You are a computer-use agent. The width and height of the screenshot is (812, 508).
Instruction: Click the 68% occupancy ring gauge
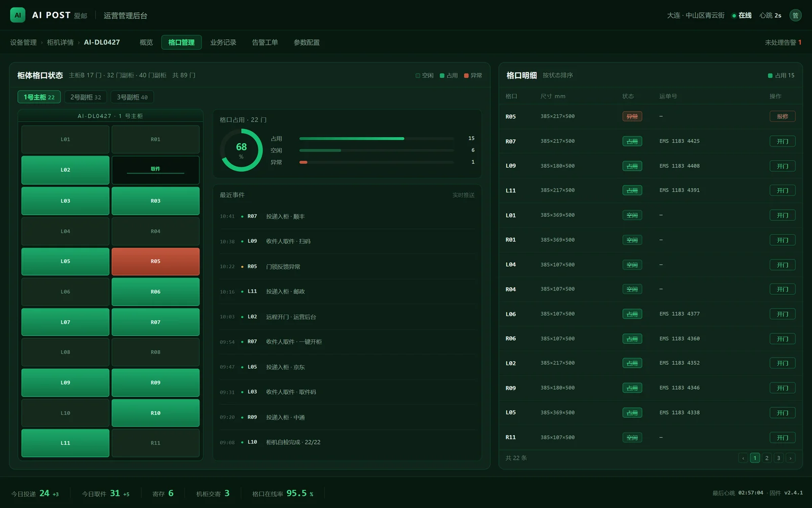tap(241, 150)
